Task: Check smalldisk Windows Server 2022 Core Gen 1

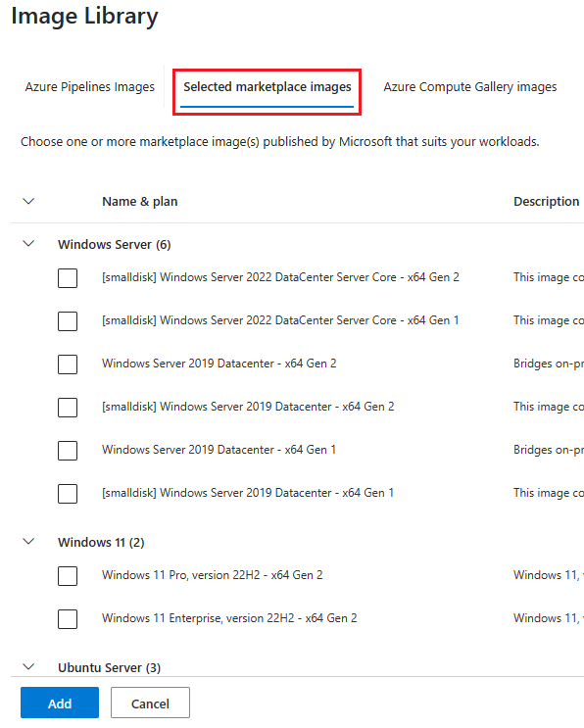Action: pos(68,321)
